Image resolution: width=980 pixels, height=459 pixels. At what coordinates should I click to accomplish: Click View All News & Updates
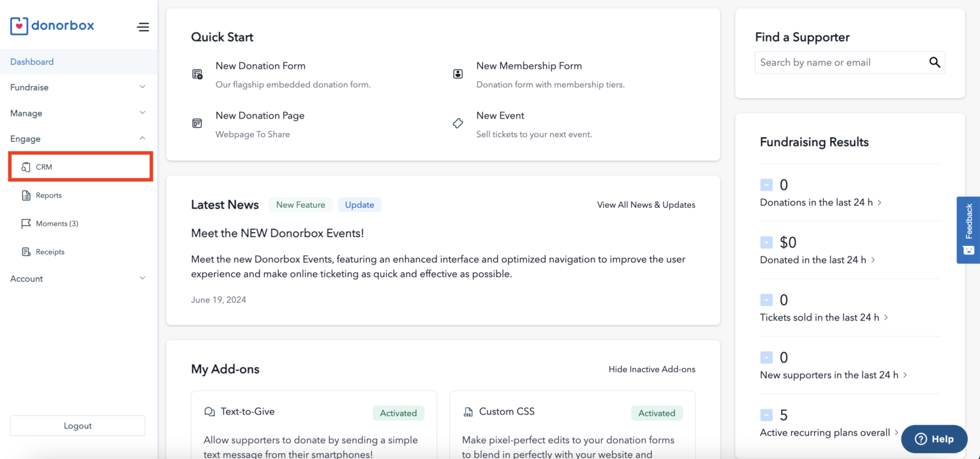pos(646,205)
